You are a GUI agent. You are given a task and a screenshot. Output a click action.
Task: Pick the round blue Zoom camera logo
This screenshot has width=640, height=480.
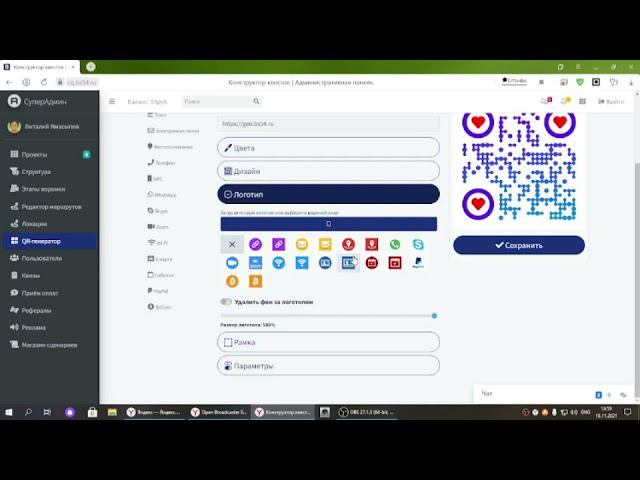[x=232, y=263]
